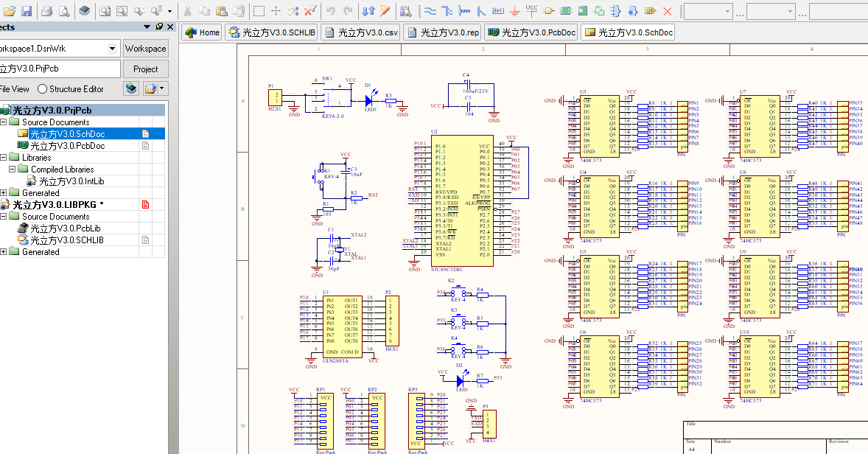The image size is (868, 454).
Task: Select the Place Device Sheet Symbol tool
Action: pos(599,10)
